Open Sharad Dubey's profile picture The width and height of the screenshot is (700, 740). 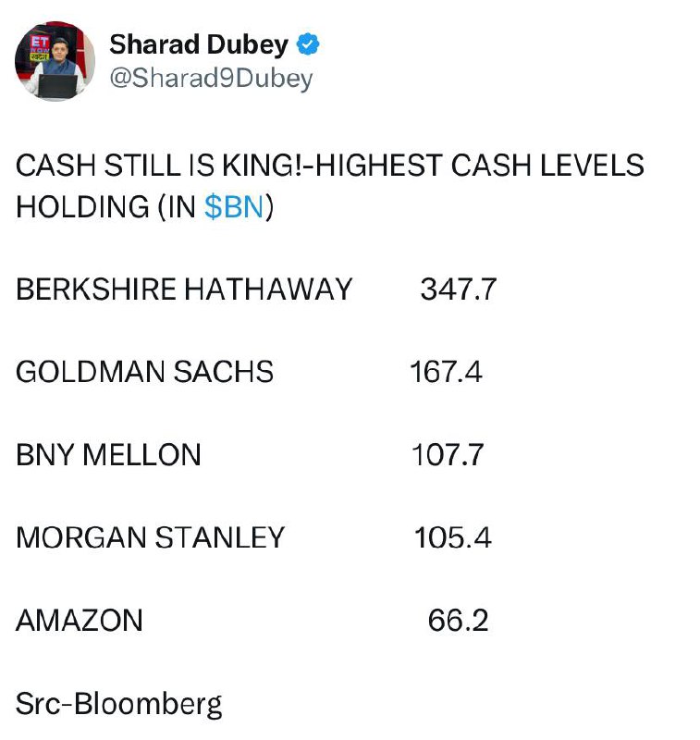55,61
